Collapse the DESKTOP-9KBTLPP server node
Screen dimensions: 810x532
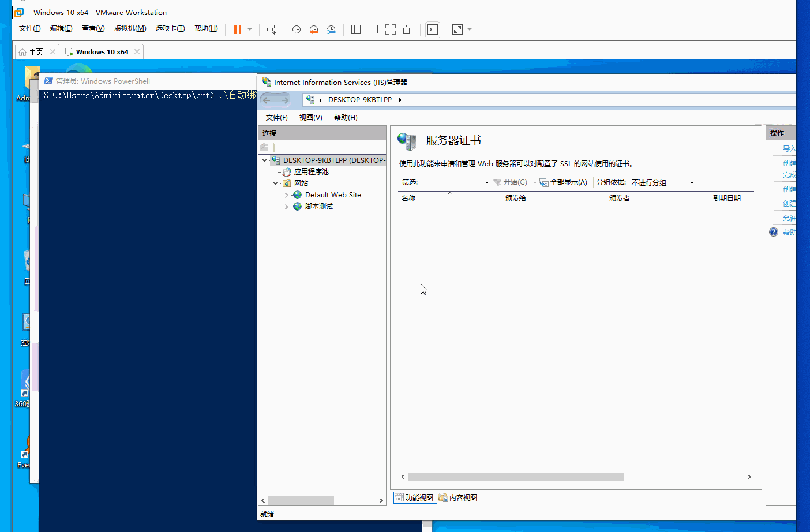(265, 160)
